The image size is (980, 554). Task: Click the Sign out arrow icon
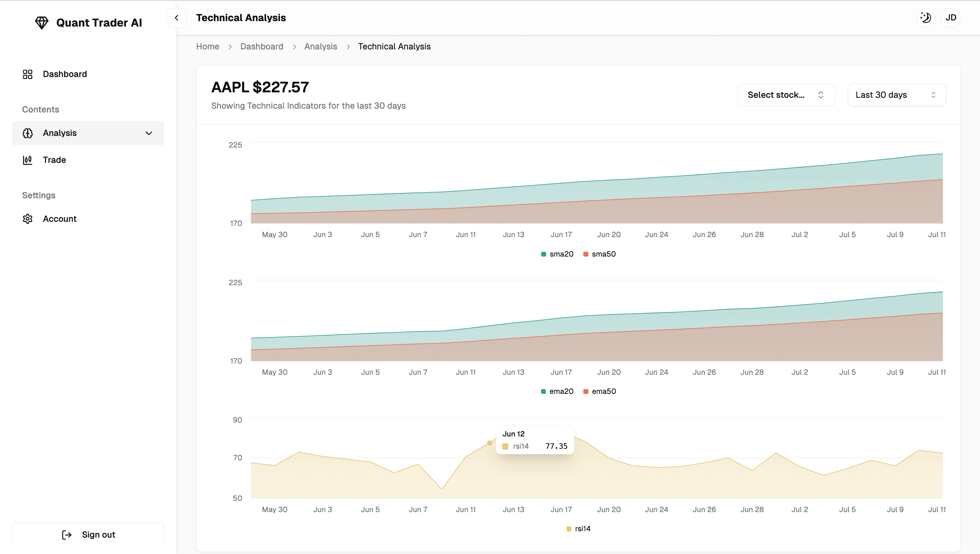pyautogui.click(x=67, y=535)
